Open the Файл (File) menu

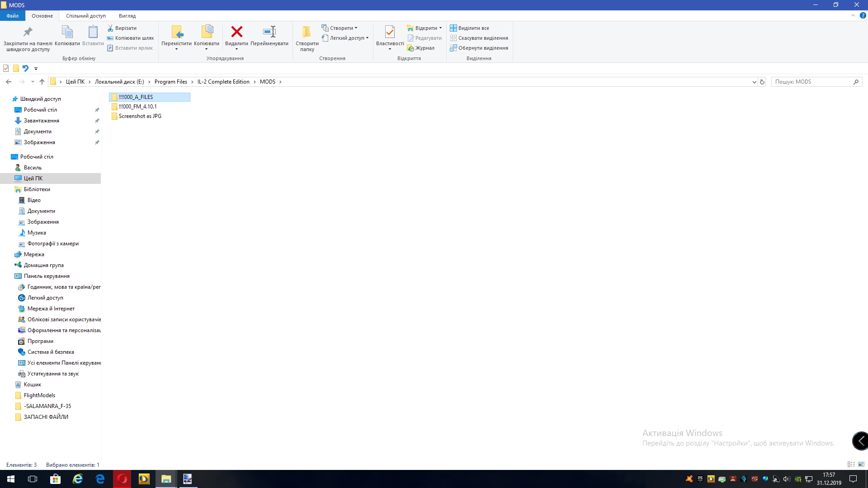(13, 16)
